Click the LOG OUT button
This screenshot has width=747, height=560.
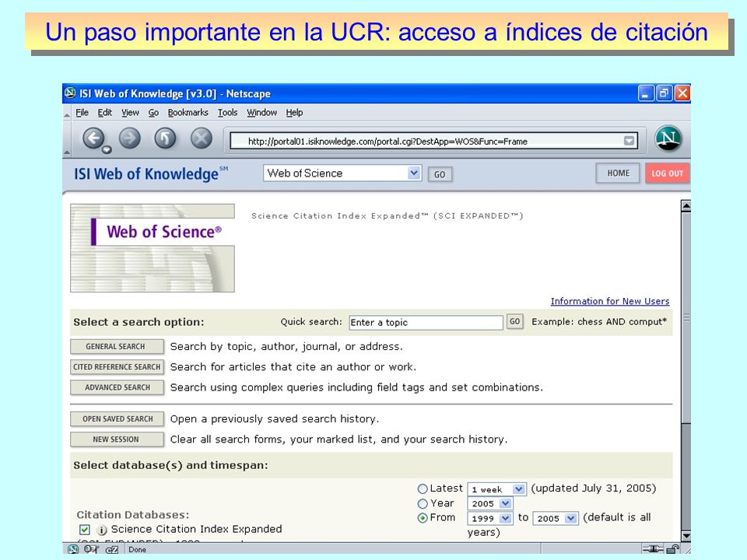pos(667,173)
